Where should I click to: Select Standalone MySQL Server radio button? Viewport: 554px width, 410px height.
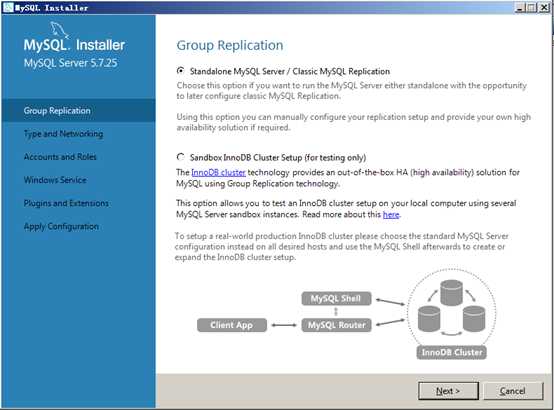[181, 71]
